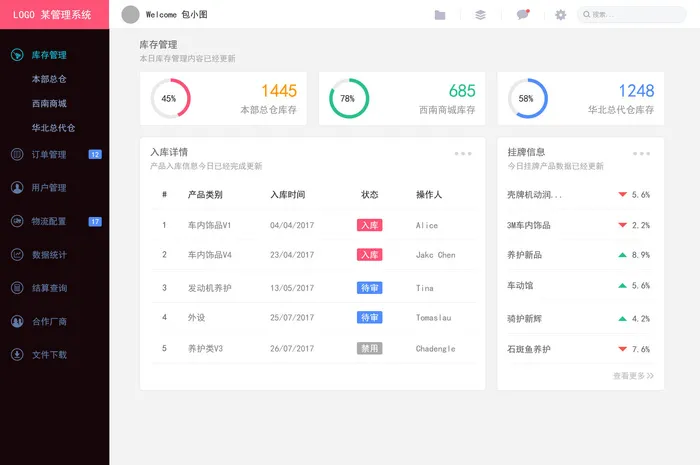Open 挂牌信息 three-dot menu

[641, 154]
